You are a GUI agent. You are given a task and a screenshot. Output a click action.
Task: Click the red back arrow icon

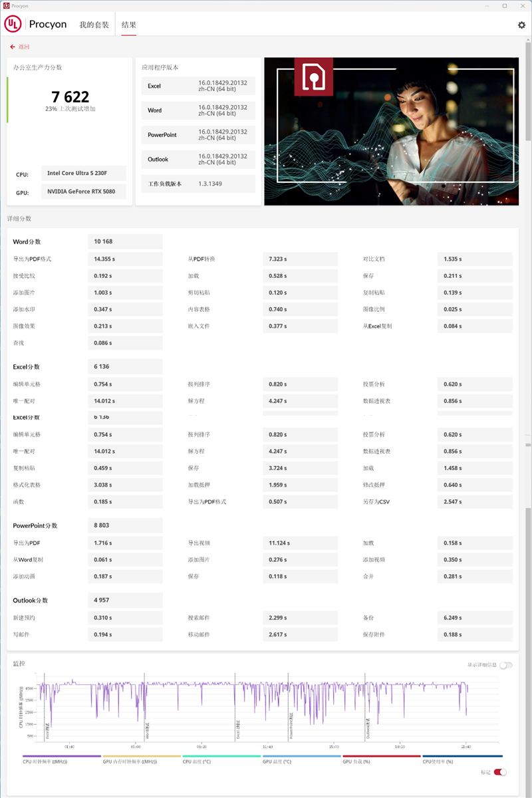13,47
